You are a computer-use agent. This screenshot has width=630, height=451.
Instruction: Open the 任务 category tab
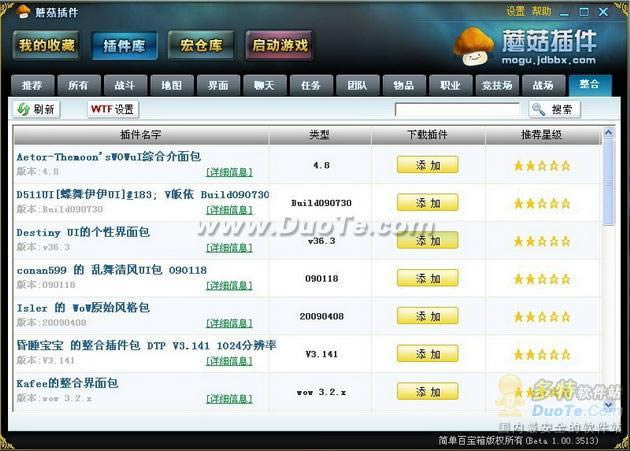pos(310,85)
